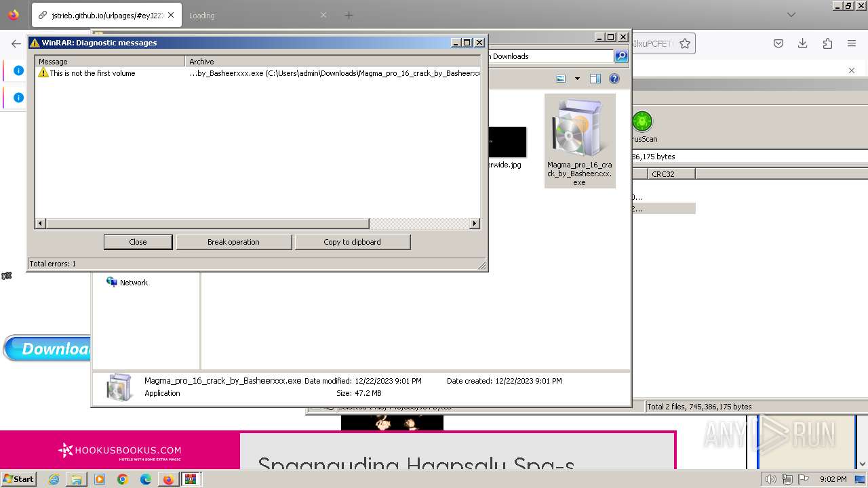This screenshot has height=488, width=868.
Task: Click the horizontal scrollbar's left arrow in diagnostics
Action: [x=41, y=224]
